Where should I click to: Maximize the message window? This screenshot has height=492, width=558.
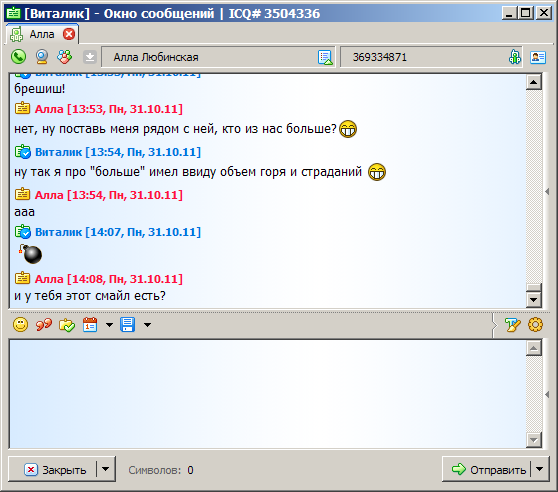[526, 14]
